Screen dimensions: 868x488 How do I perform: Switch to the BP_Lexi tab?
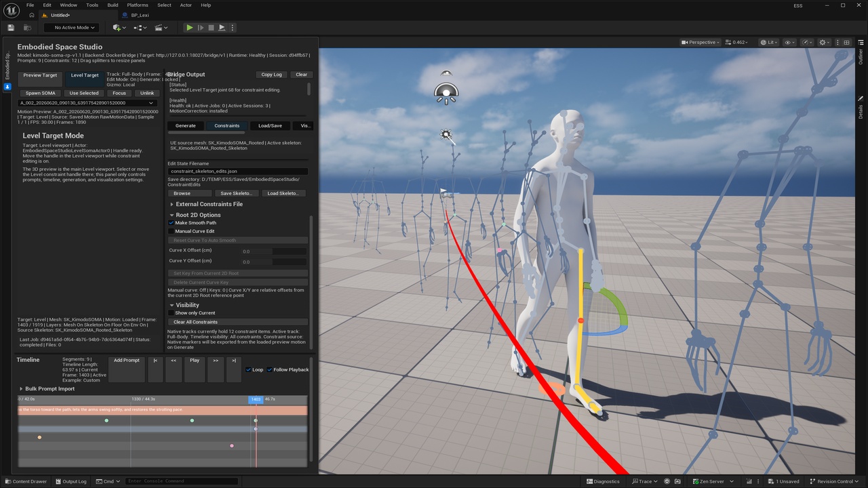point(140,15)
